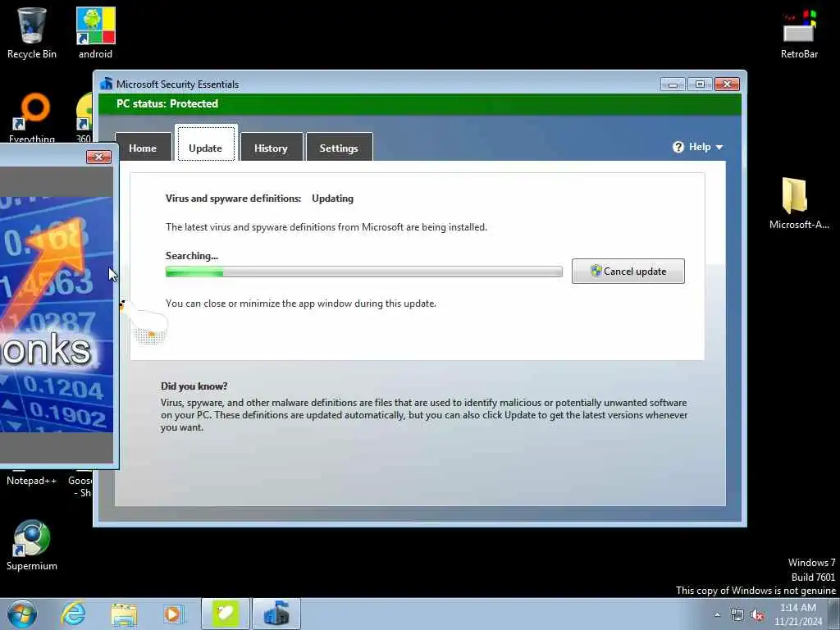Click the PC status: Protected banner
The height and width of the screenshot is (630, 840).
420,104
